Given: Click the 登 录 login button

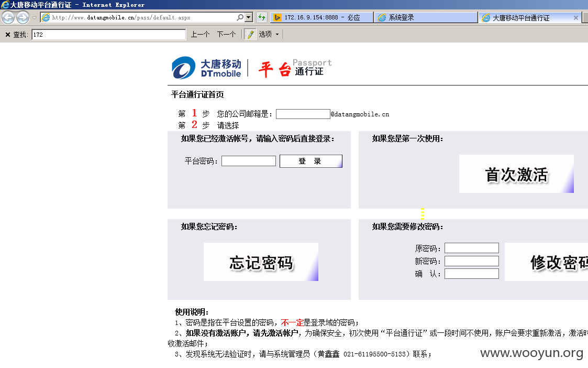Looking at the screenshot, I should pyautogui.click(x=311, y=161).
